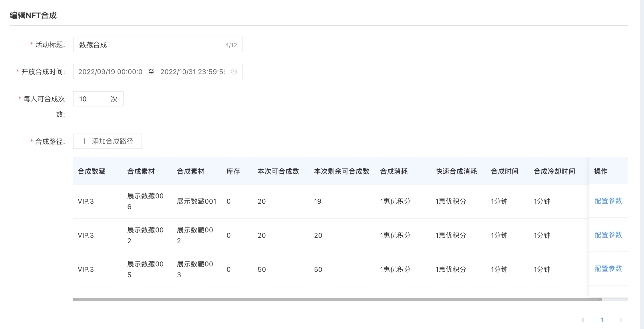Click the plus icon for adding synthesis path

tap(85, 141)
